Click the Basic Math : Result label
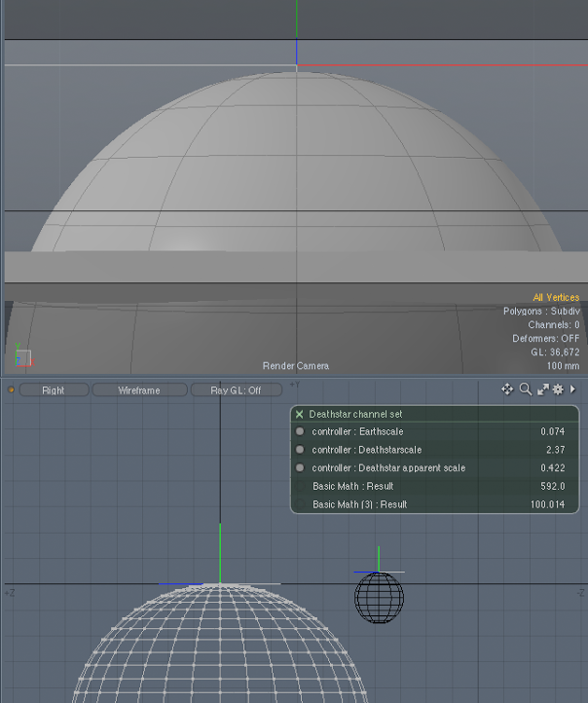 coord(352,486)
